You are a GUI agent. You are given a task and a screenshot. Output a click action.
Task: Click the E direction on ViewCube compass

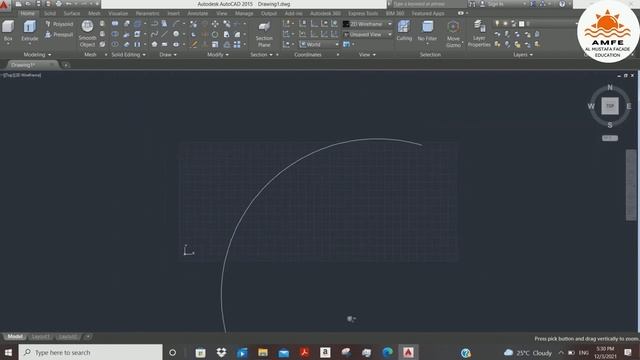pos(629,106)
